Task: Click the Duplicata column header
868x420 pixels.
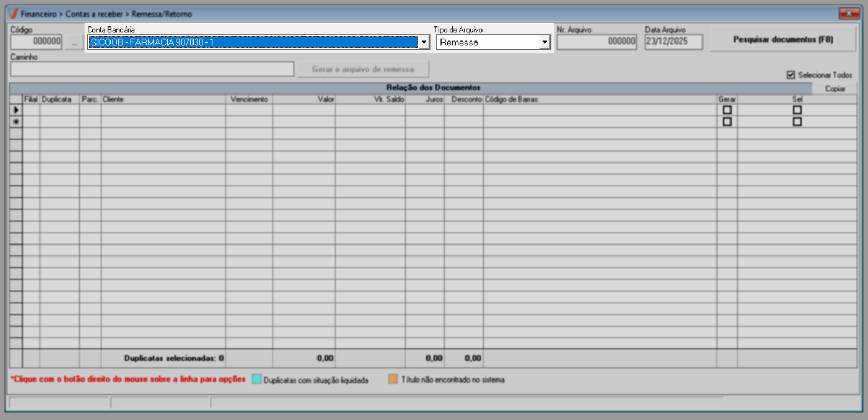Action: pyautogui.click(x=60, y=99)
